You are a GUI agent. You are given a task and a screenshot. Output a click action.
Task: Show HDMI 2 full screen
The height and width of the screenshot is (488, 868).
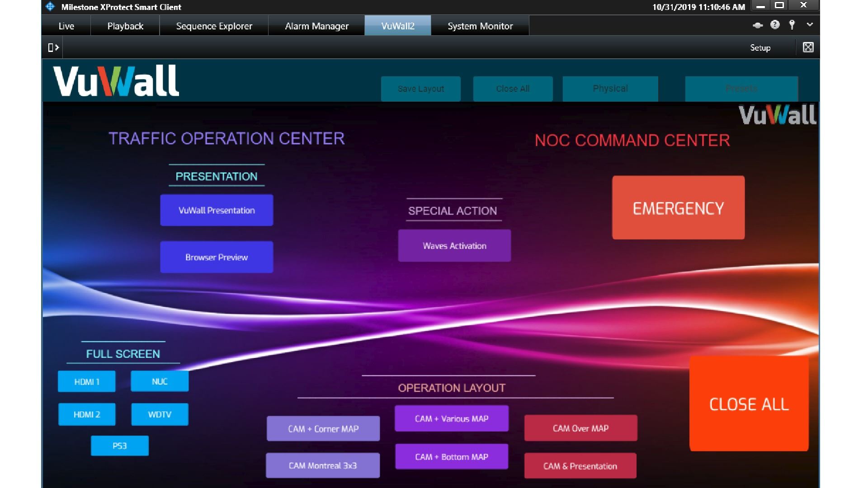[87, 414]
